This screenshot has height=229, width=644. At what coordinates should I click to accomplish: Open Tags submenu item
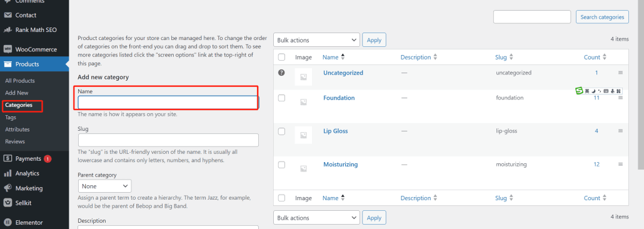click(11, 117)
